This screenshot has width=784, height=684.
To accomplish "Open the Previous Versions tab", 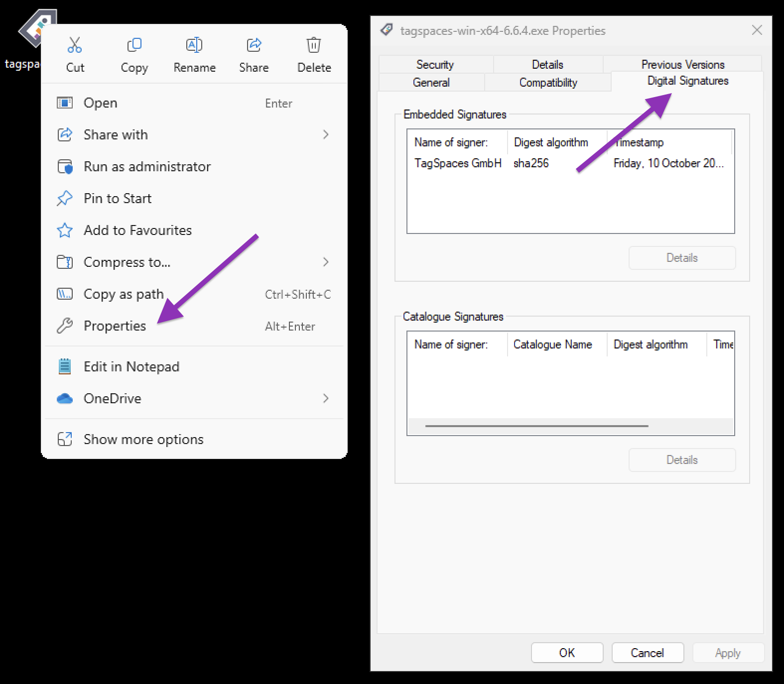I will pos(683,64).
